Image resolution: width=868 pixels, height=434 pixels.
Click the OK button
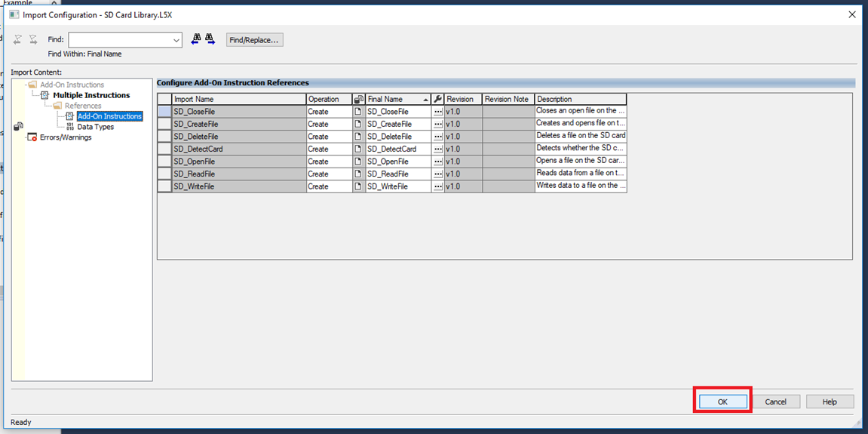722,402
